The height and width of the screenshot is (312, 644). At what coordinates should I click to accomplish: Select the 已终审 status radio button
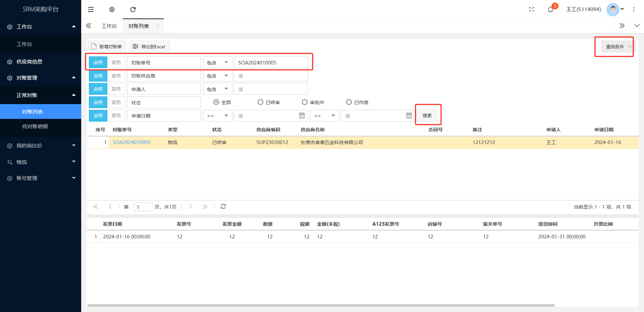tap(260, 102)
